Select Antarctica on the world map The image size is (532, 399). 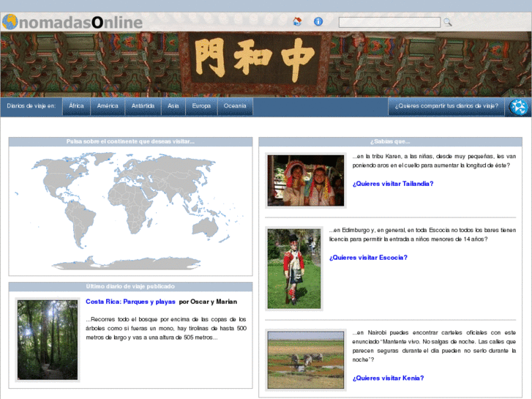click(x=126, y=264)
